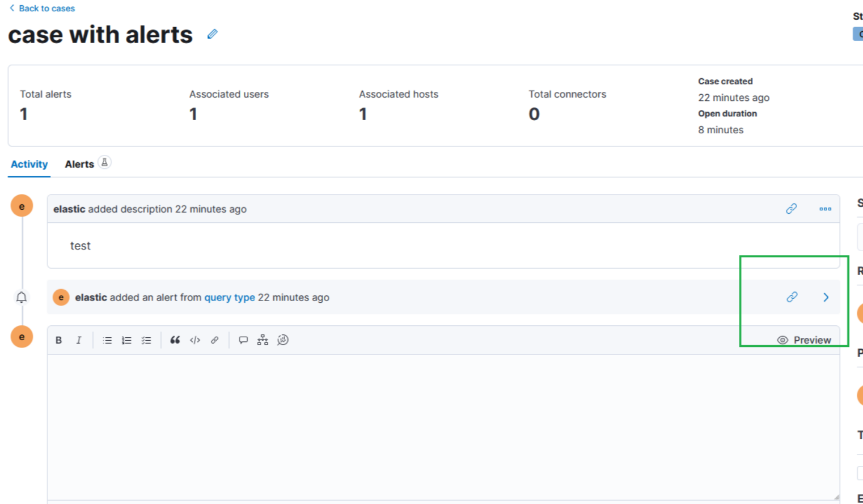Copy link to the alert activity entry
Viewport: 863px width, 504px height.
792,297
